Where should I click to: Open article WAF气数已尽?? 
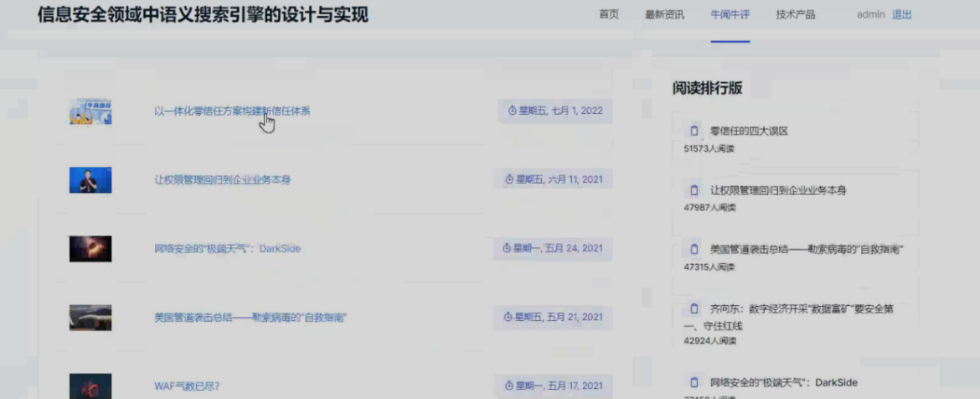187,386
